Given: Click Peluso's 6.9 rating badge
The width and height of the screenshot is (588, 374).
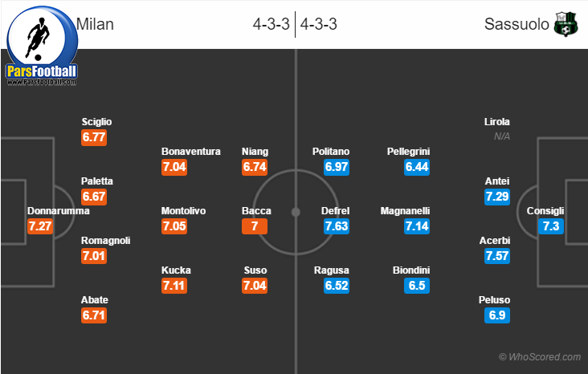Looking at the screenshot, I should click(497, 315).
